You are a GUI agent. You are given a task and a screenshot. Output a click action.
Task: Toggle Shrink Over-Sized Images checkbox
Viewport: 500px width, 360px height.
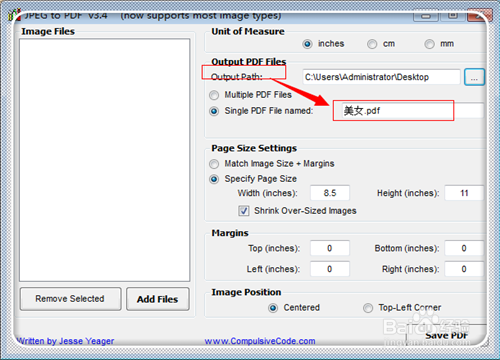[x=244, y=211]
